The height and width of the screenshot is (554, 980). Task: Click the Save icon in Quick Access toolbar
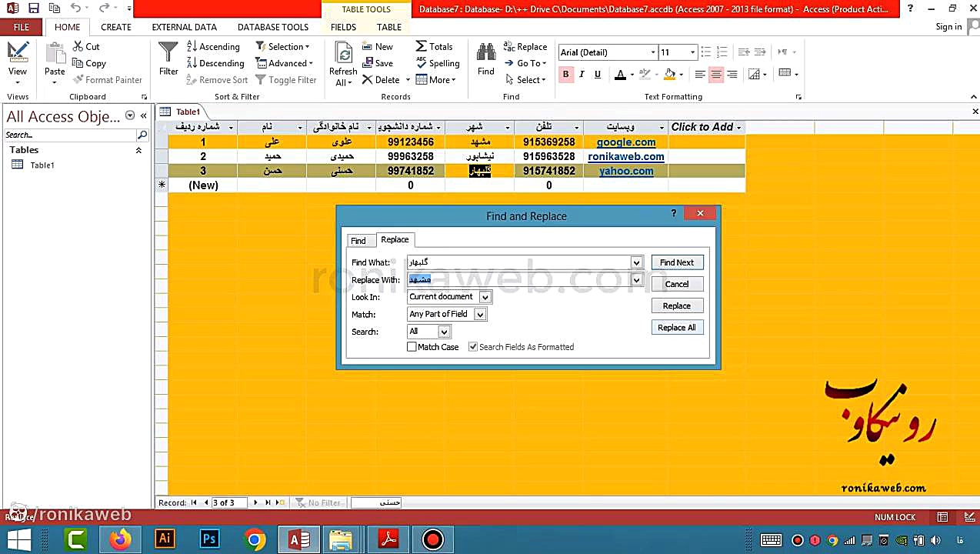[x=33, y=8]
